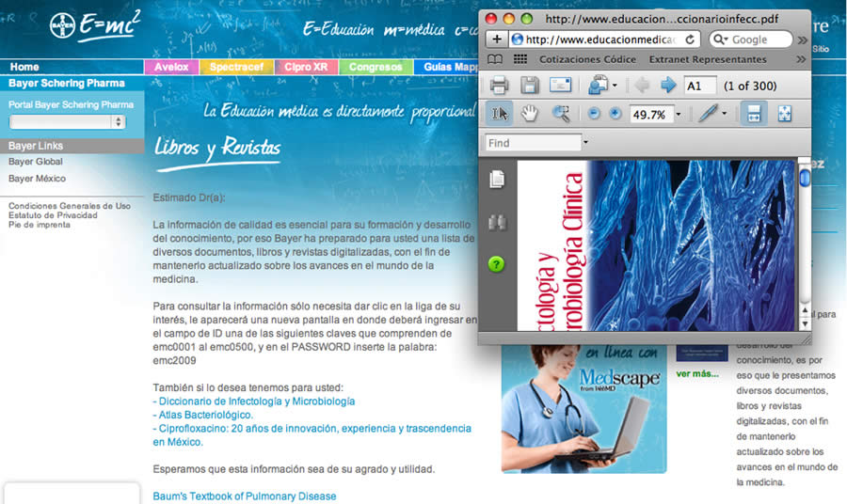Click the Fit Page full view icon
This screenshot has width=847, height=504.
pyautogui.click(x=784, y=114)
